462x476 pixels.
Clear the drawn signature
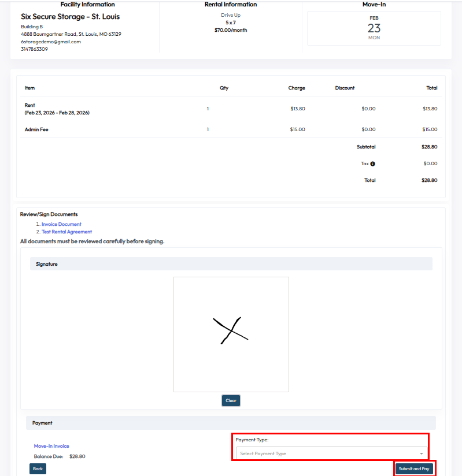pyautogui.click(x=231, y=400)
